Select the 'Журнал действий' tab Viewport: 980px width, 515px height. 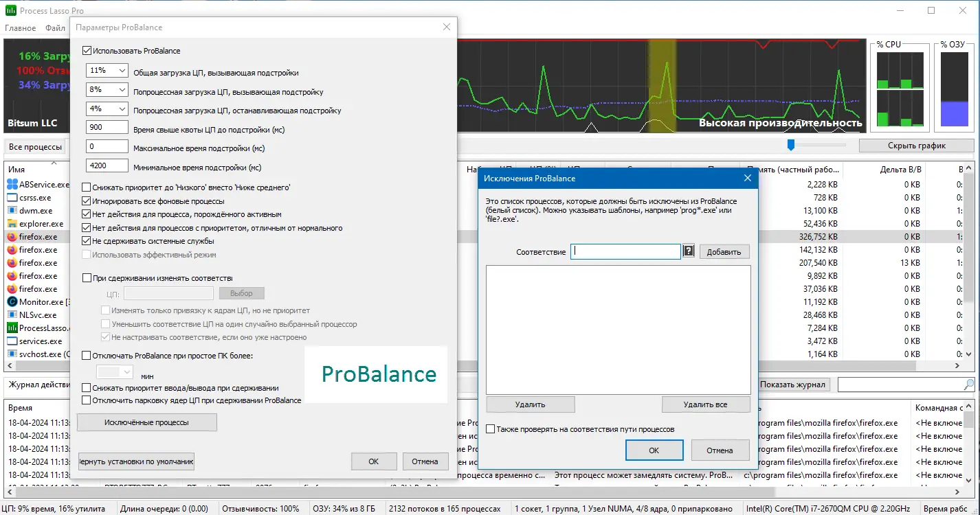tap(38, 385)
